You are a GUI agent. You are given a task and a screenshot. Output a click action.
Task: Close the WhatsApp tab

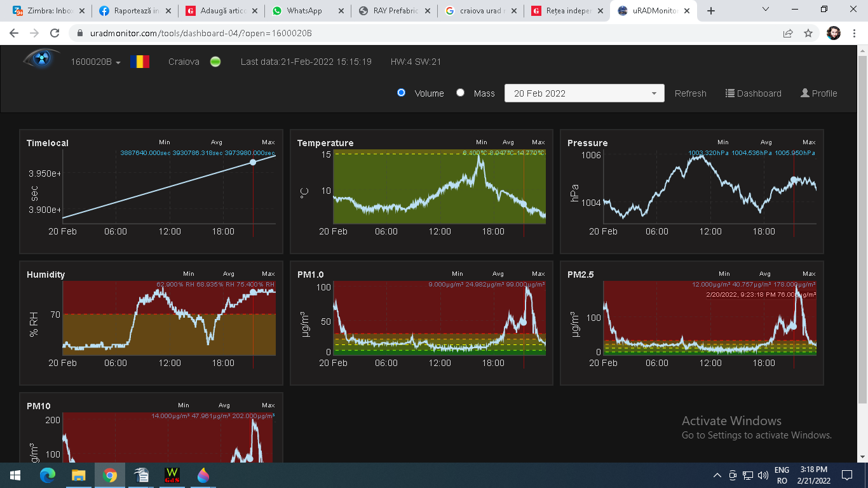click(x=341, y=11)
